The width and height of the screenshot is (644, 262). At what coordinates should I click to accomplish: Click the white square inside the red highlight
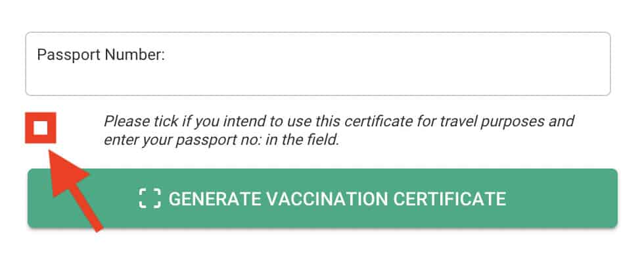pos(40,128)
